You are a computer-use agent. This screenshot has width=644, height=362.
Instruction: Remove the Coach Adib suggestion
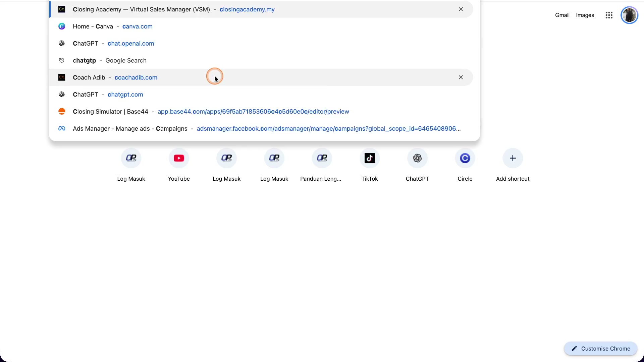461,77
